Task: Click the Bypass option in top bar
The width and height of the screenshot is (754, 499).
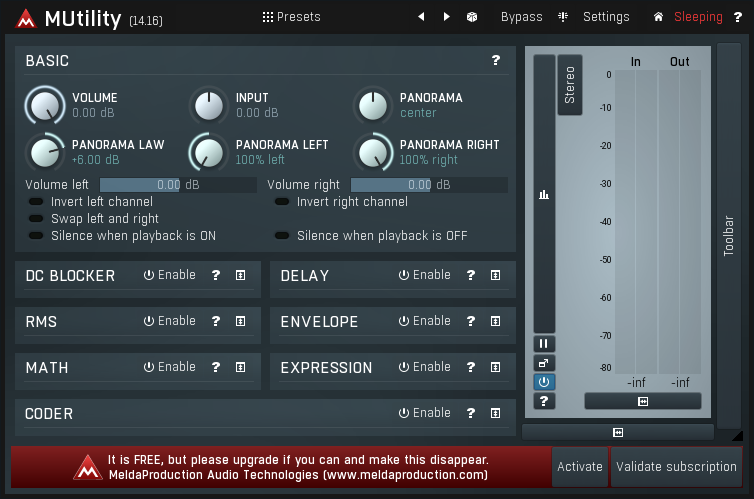Action: click(x=521, y=17)
